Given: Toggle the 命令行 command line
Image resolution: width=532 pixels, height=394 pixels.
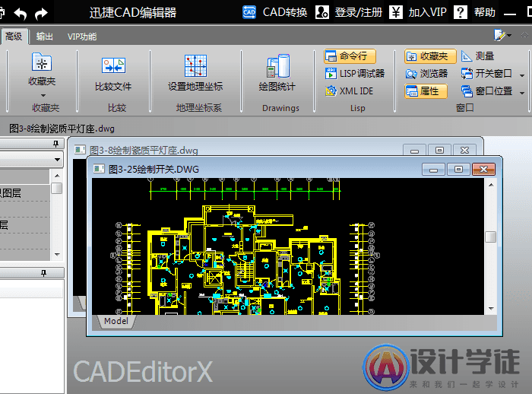Looking at the screenshot, I should pos(350,56).
